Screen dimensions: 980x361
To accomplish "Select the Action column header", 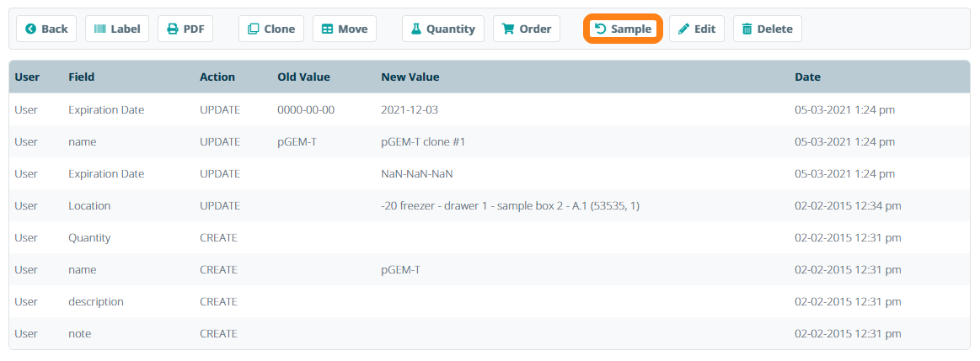I will 217,77.
